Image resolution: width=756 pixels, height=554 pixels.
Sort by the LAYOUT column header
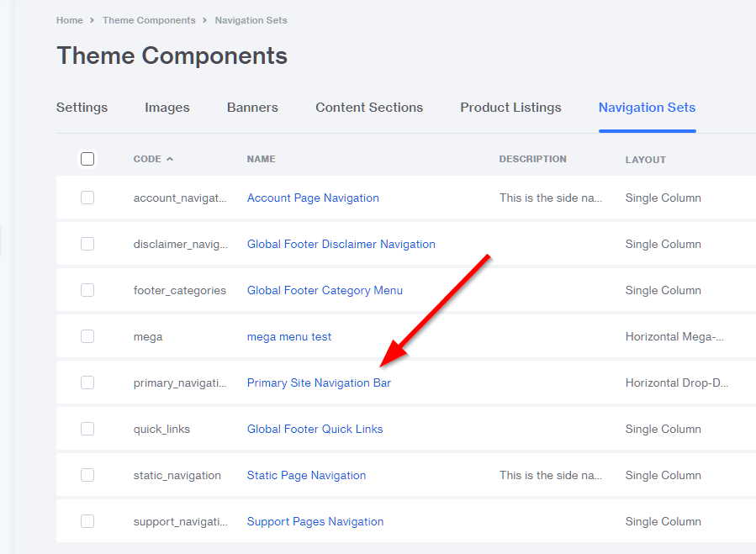tap(645, 159)
